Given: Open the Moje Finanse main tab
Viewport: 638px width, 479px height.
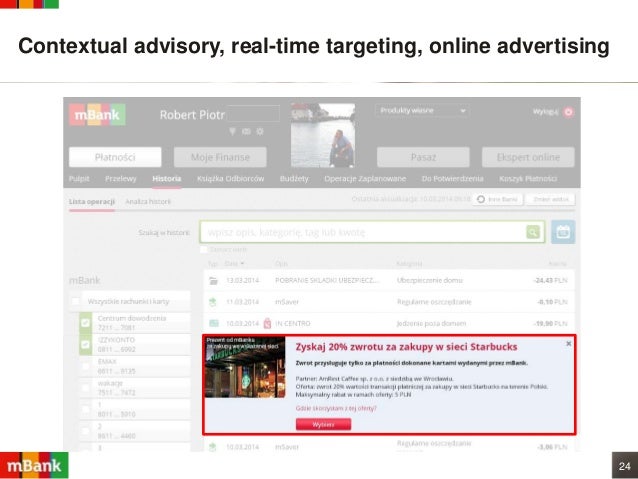Looking at the screenshot, I should (x=220, y=157).
